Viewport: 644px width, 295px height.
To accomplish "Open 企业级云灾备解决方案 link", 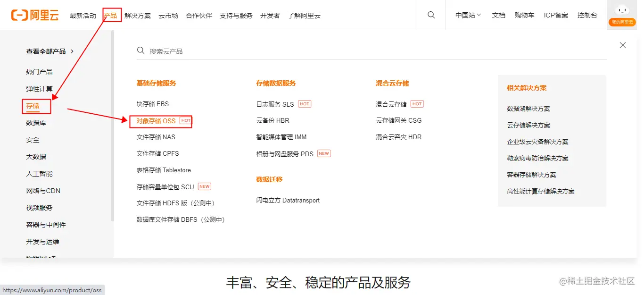I will (x=538, y=142).
